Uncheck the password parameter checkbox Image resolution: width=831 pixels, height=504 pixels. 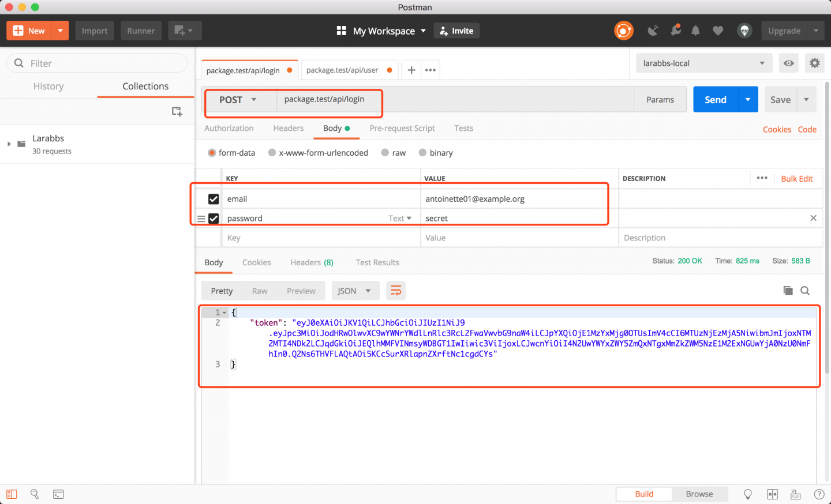[x=214, y=219]
